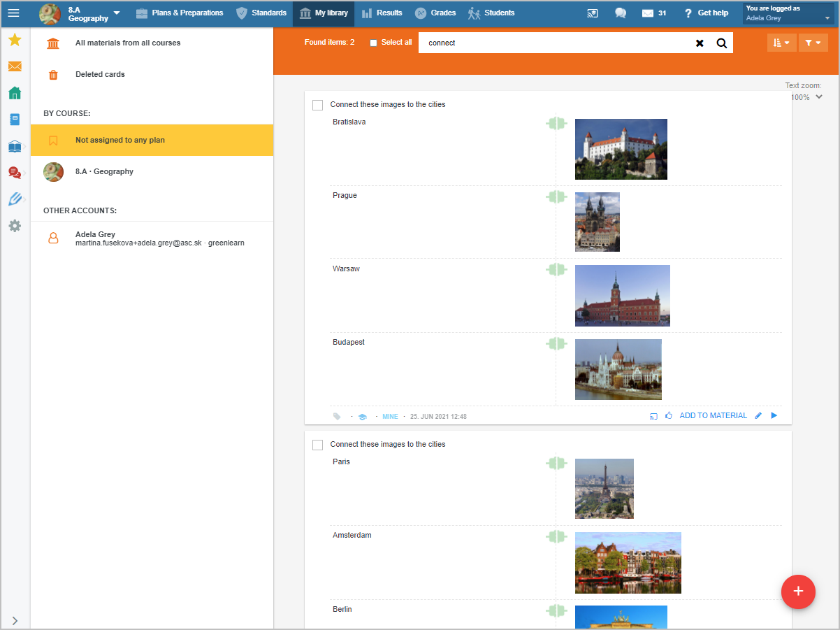Click the connector plug icon next to Prague

[556, 197]
